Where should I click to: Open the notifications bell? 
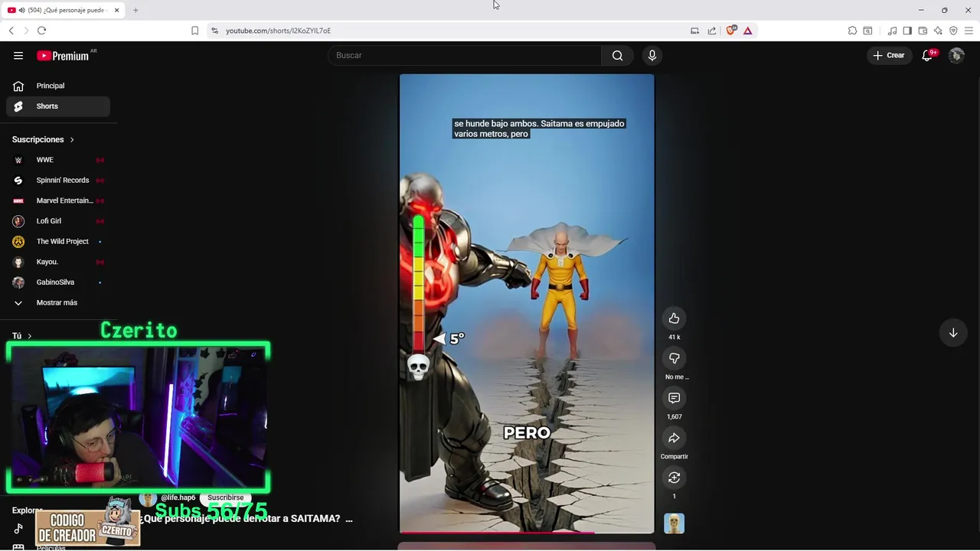(x=927, y=55)
